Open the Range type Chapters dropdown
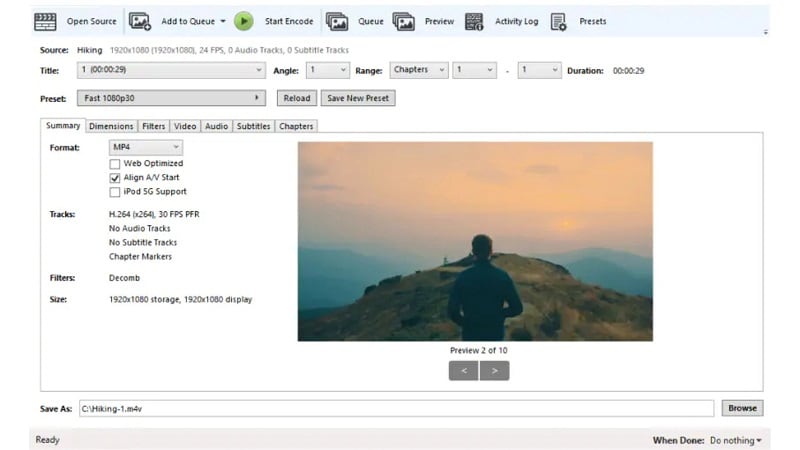The height and width of the screenshot is (450, 800). (x=419, y=70)
